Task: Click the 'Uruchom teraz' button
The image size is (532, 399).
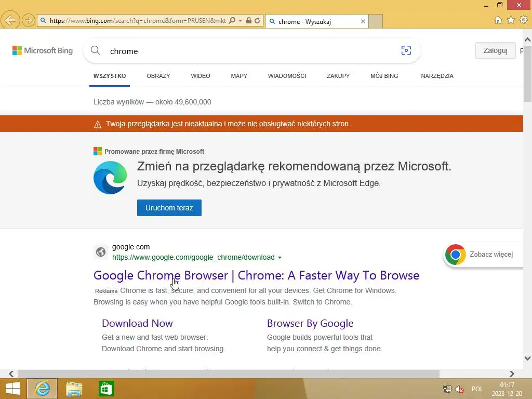Action: (x=169, y=208)
